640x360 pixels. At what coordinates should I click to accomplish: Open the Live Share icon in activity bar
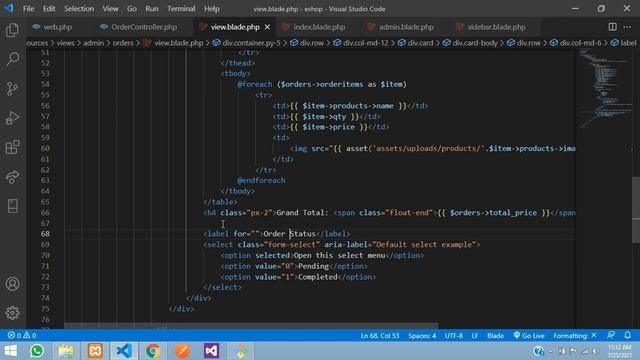click(x=12, y=176)
